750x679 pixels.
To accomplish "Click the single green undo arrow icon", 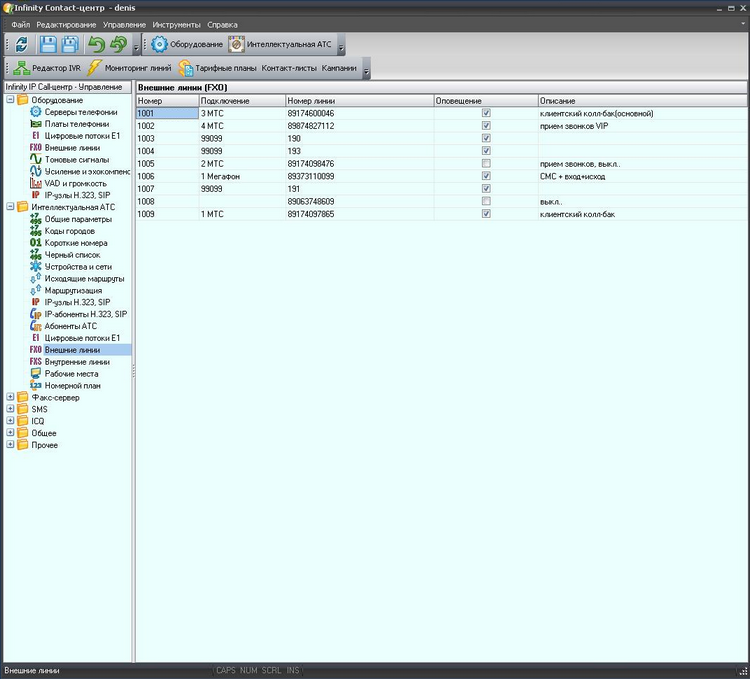I will [x=96, y=44].
